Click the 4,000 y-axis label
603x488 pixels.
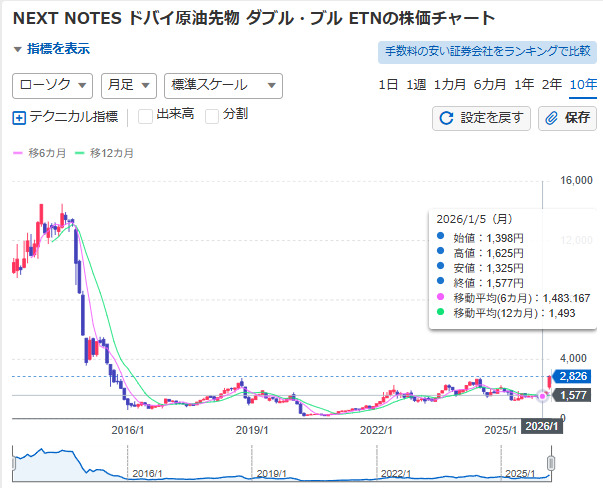573,358
